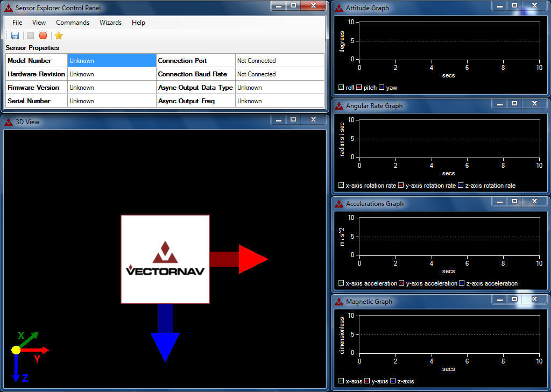Click the Serial Number label cell
551x392 pixels.
click(x=37, y=101)
